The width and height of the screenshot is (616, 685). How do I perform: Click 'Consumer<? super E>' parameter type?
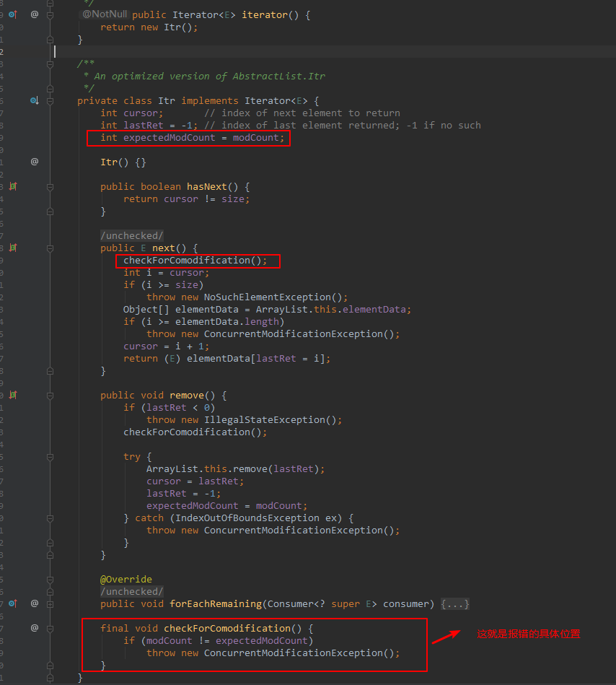point(322,603)
